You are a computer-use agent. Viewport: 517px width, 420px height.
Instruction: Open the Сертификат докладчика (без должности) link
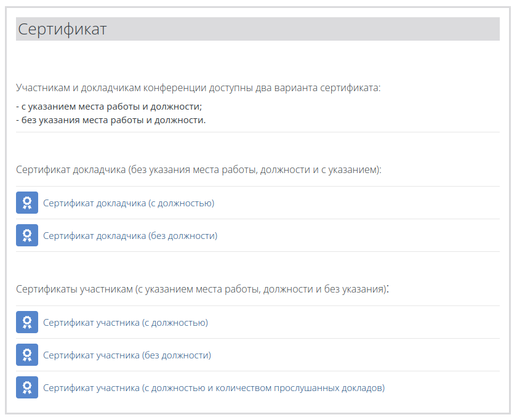pyautogui.click(x=130, y=236)
